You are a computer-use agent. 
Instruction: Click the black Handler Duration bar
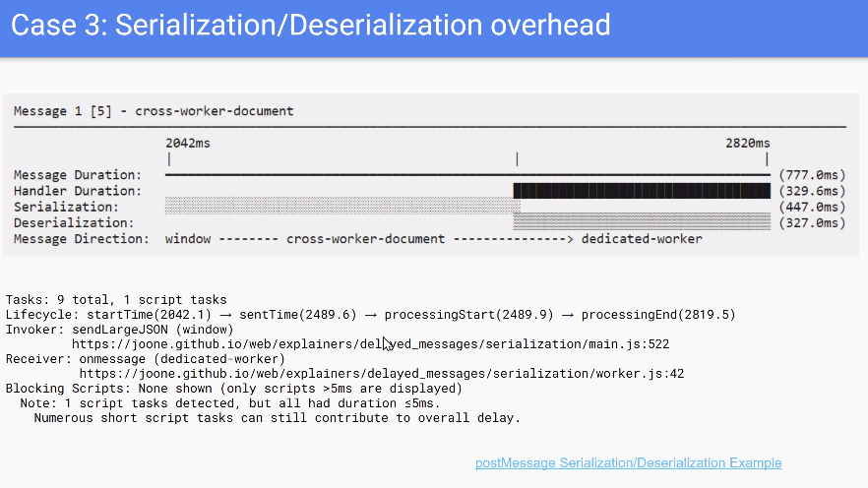point(640,191)
